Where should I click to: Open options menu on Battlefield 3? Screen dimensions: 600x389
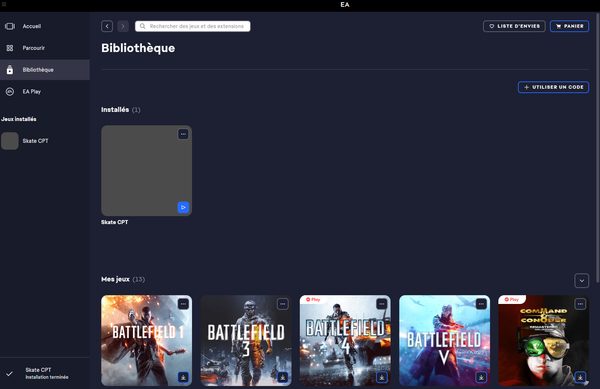282,304
